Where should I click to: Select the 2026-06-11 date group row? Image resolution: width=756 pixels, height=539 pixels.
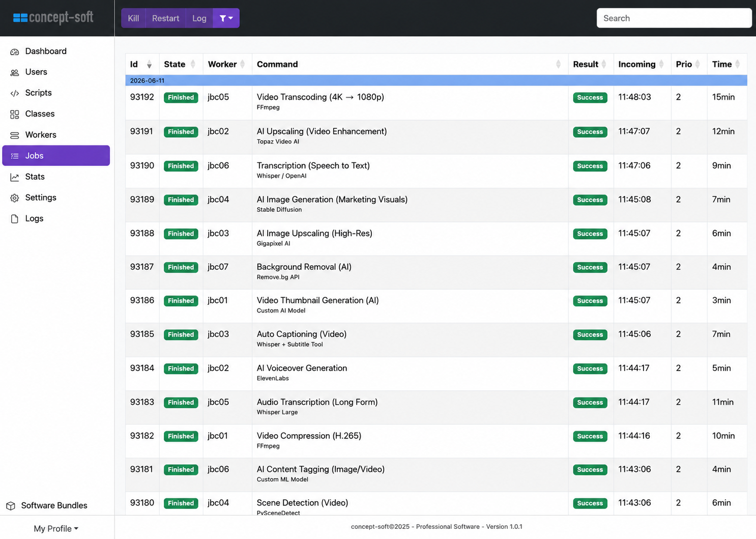[436, 80]
